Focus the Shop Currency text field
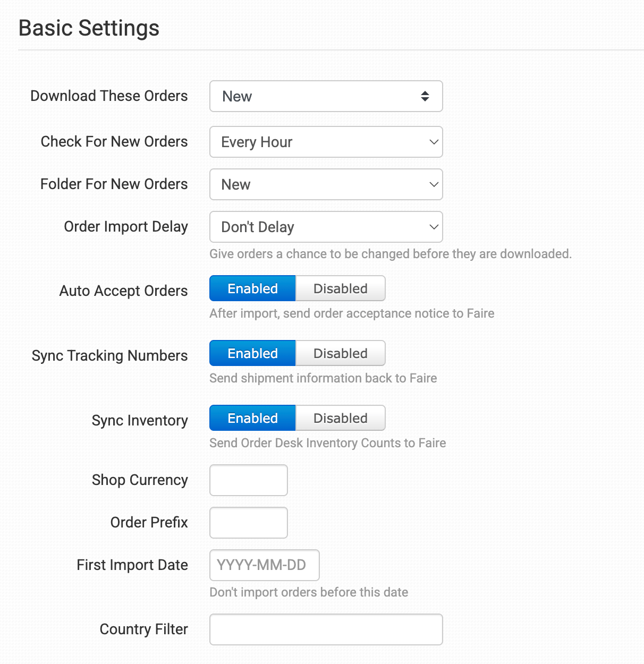The height and width of the screenshot is (664, 644). (249, 480)
